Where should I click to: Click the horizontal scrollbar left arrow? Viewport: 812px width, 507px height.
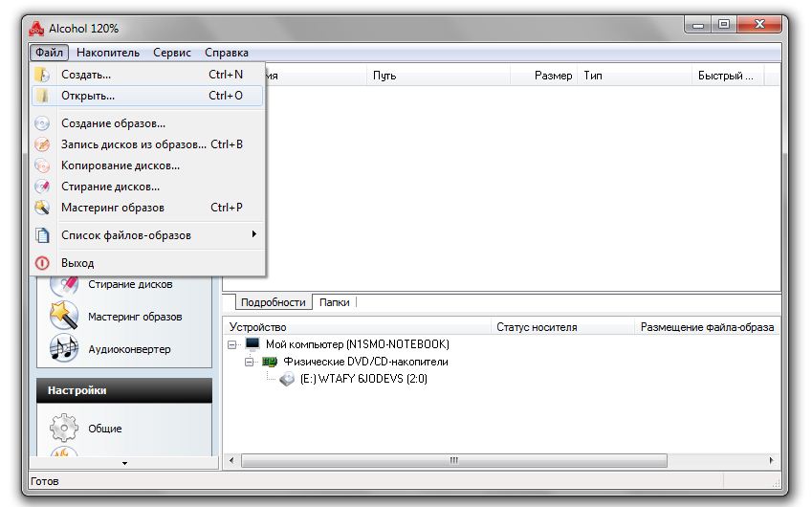click(231, 460)
